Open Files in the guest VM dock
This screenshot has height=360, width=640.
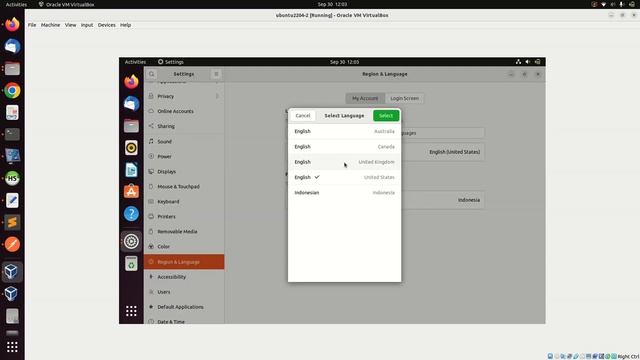(131, 126)
